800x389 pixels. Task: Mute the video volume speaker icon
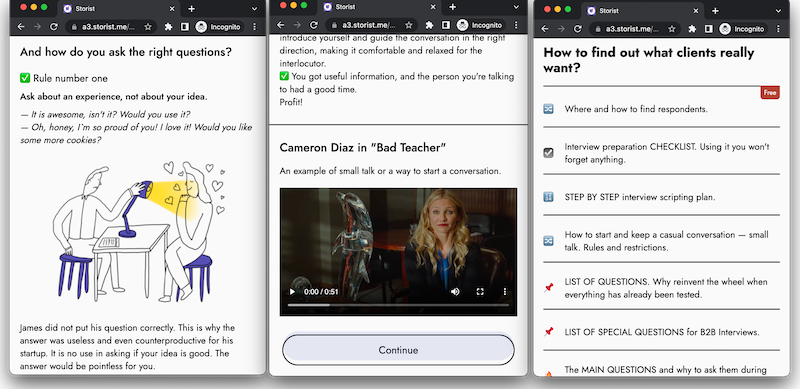click(x=455, y=292)
